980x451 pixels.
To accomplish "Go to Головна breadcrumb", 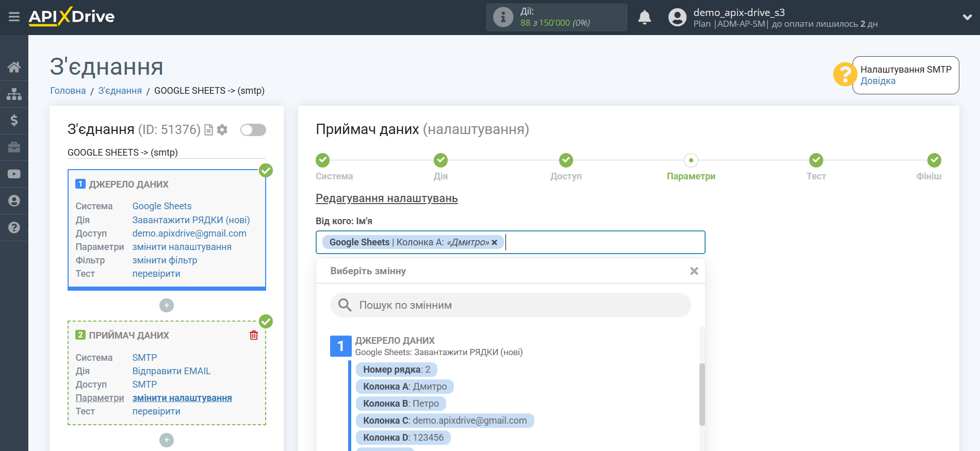I will [68, 91].
